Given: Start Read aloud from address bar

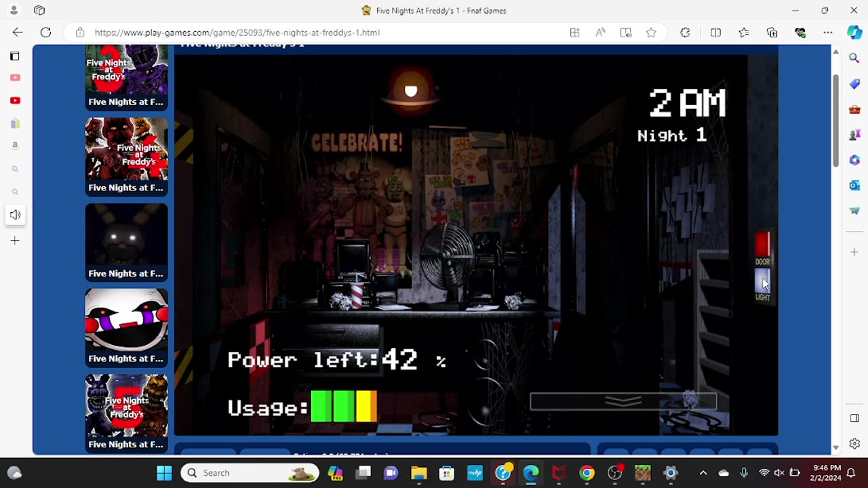Looking at the screenshot, I should coord(600,33).
